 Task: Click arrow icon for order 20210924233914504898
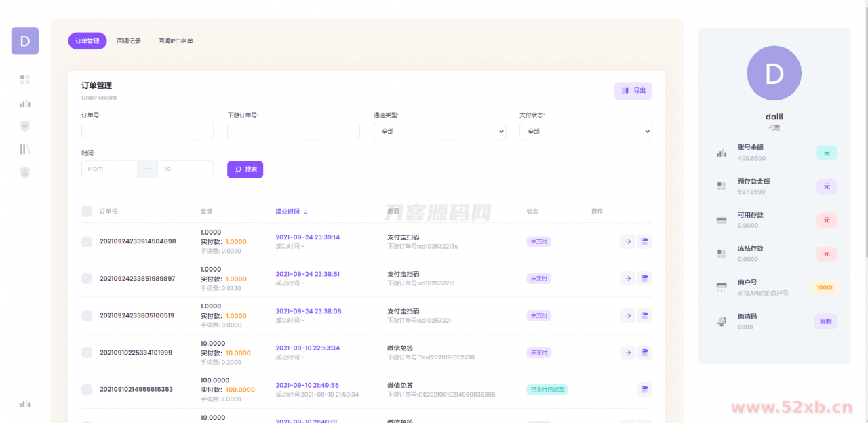[x=628, y=241]
